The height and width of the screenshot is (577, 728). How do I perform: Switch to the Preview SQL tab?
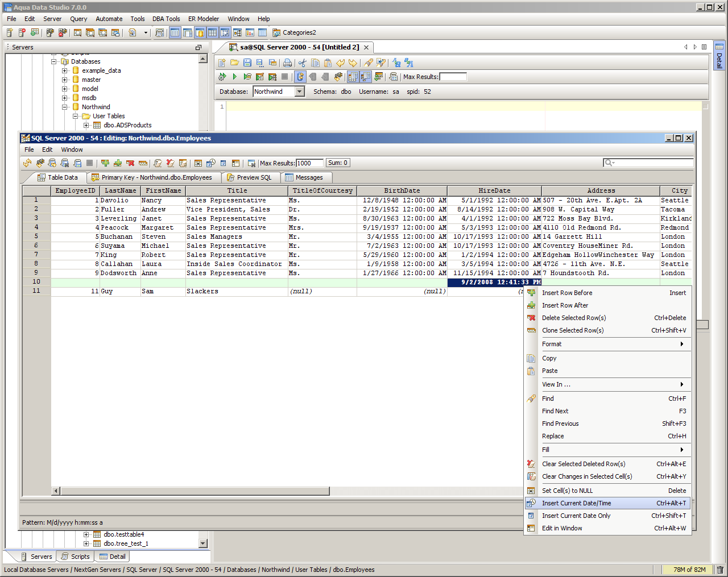tap(250, 177)
